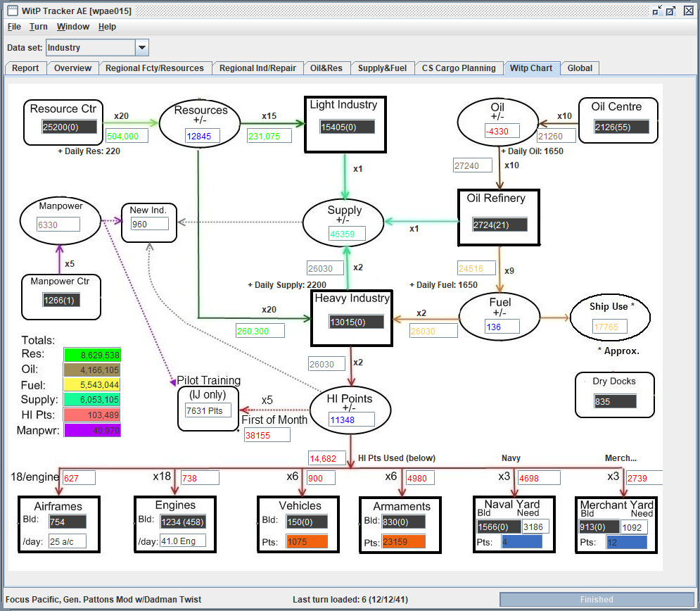Open the Window menu

coord(72,27)
